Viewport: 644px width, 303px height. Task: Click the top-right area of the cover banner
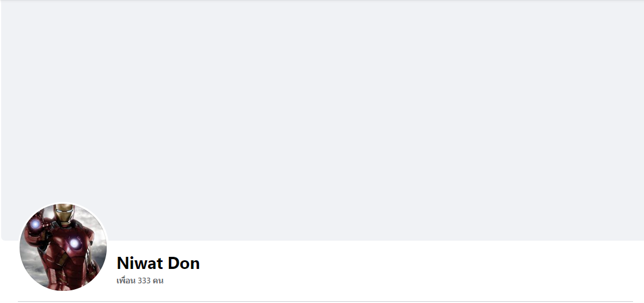point(608,25)
